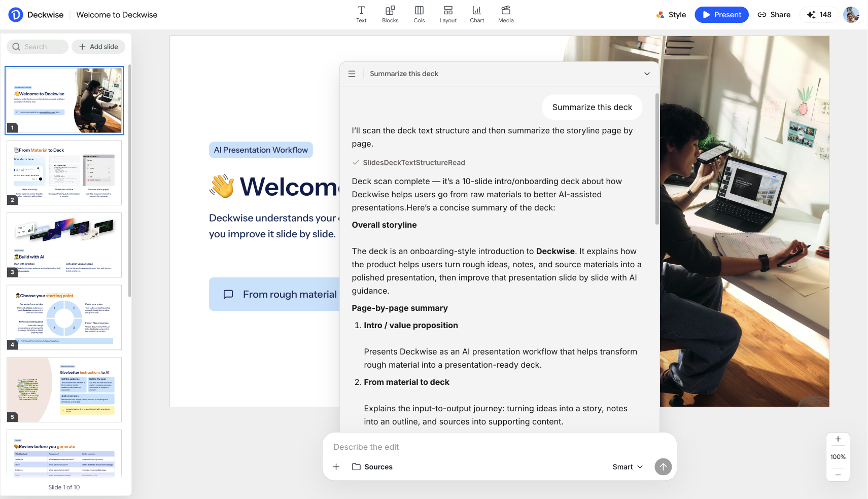The height and width of the screenshot is (499, 868).
Task: Click the Summarize this deck message bubble
Action: point(592,108)
